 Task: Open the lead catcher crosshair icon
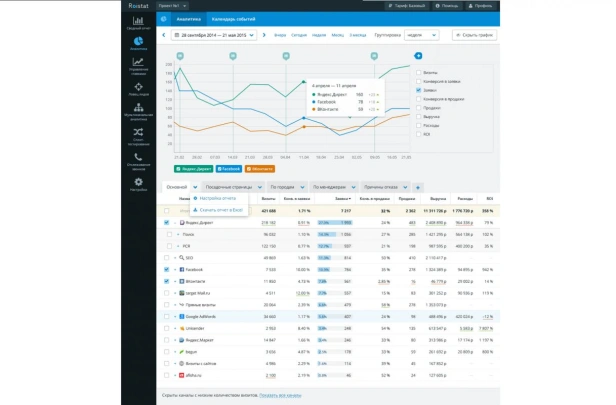[138, 87]
